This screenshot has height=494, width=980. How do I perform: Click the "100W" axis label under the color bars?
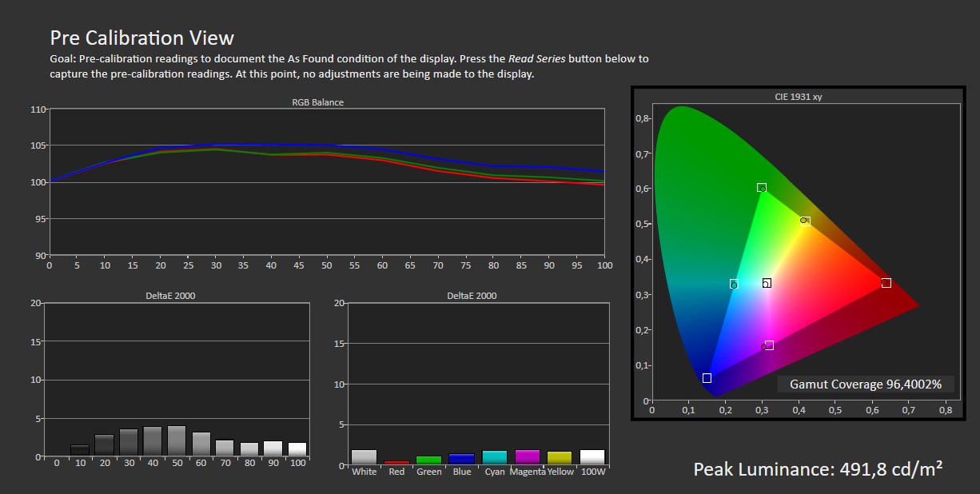coord(592,472)
